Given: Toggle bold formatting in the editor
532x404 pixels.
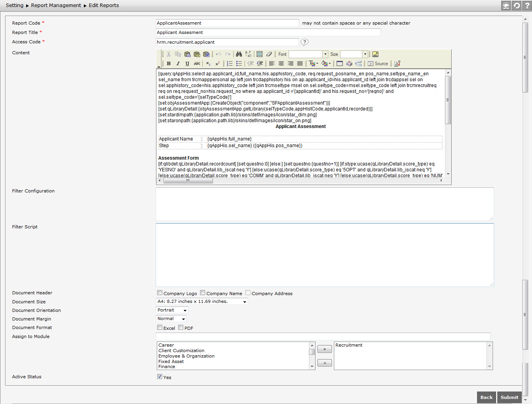Looking at the screenshot, I should (x=168, y=63).
